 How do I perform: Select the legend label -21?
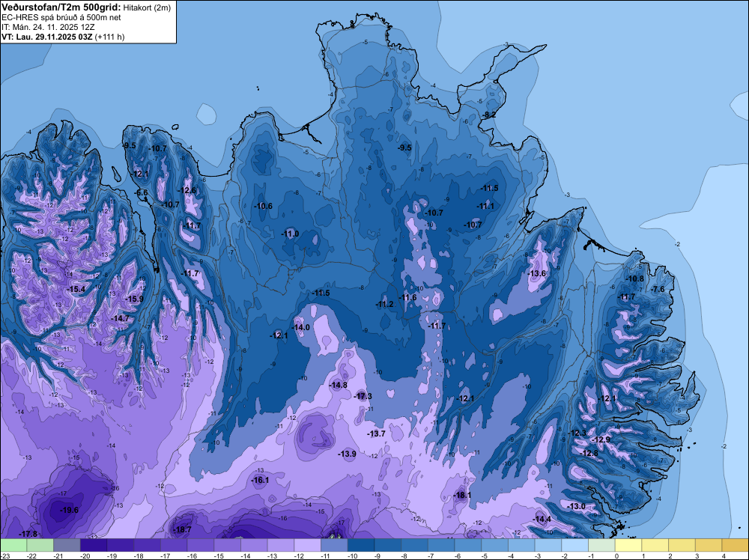(58, 556)
